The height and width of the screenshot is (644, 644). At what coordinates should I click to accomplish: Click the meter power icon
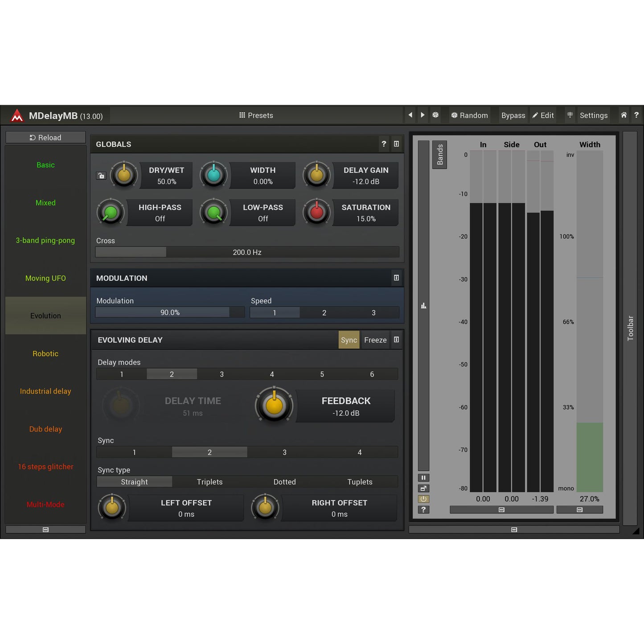pos(423,499)
